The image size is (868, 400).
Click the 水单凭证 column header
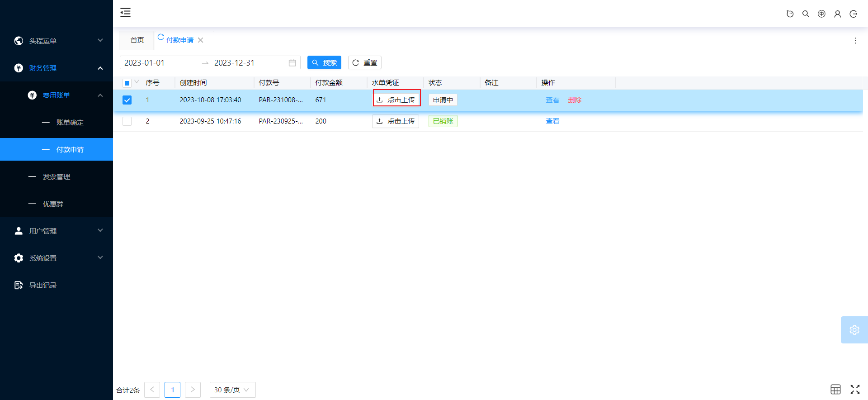385,83
